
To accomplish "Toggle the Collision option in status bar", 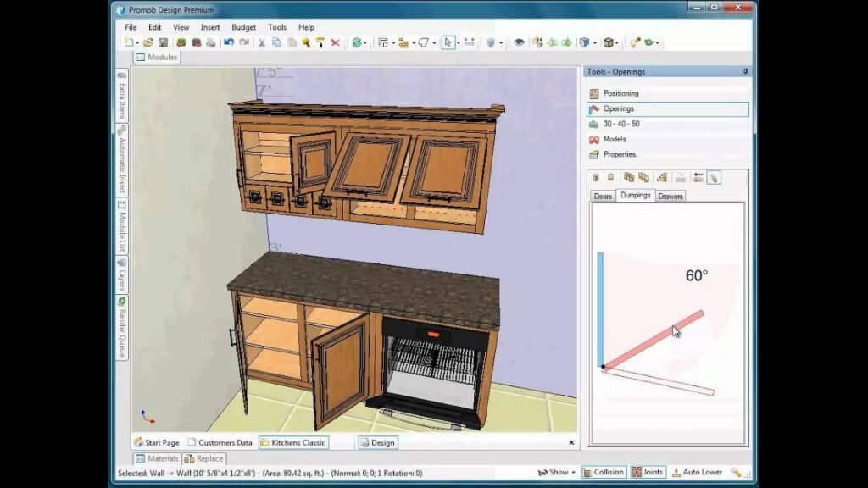I will (x=604, y=472).
